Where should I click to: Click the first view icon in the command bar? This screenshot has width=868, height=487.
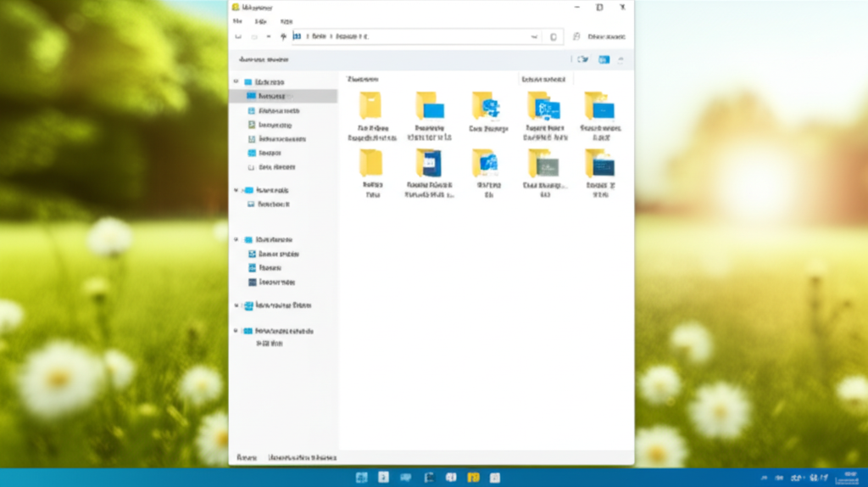(x=582, y=59)
